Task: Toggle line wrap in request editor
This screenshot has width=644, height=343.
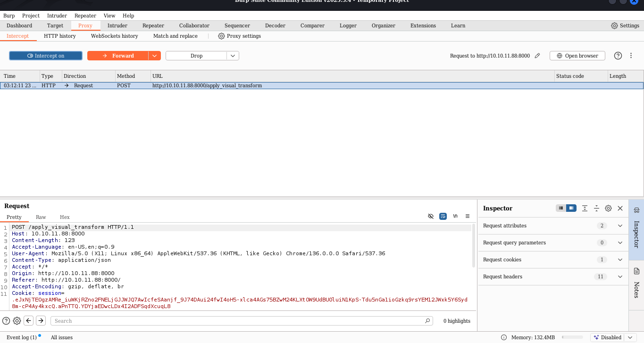Action: point(443,216)
